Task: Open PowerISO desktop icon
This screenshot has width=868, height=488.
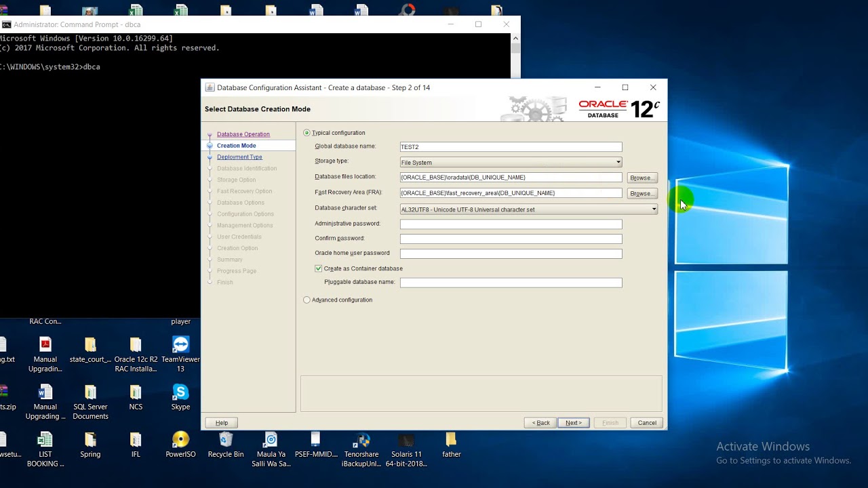Action: click(x=180, y=445)
